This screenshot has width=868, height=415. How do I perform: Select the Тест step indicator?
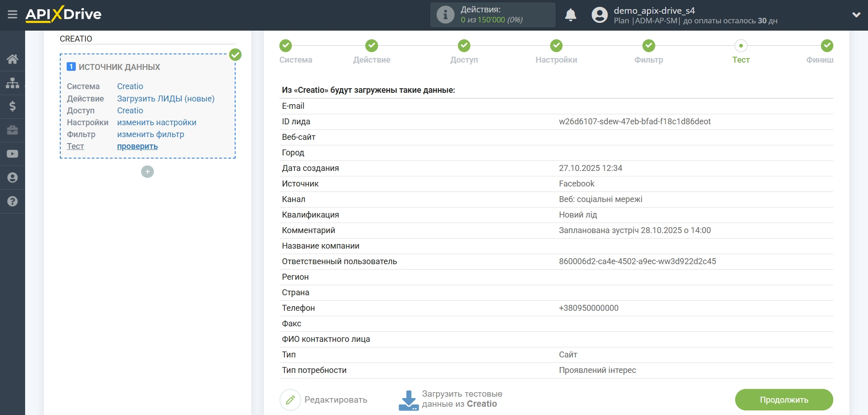tap(741, 46)
